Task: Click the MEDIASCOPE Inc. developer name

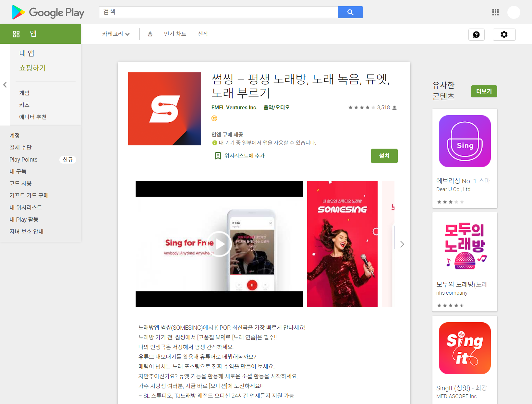Action: click(x=457, y=396)
